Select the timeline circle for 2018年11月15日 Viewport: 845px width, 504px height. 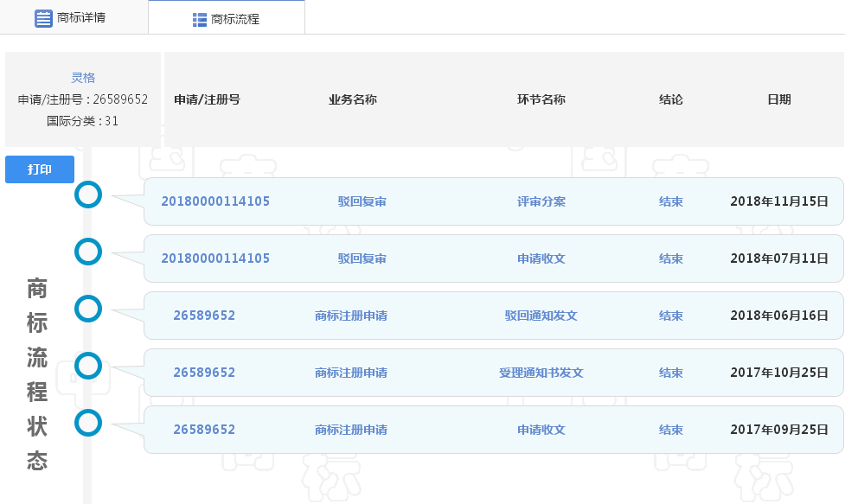(x=88, y=195)
